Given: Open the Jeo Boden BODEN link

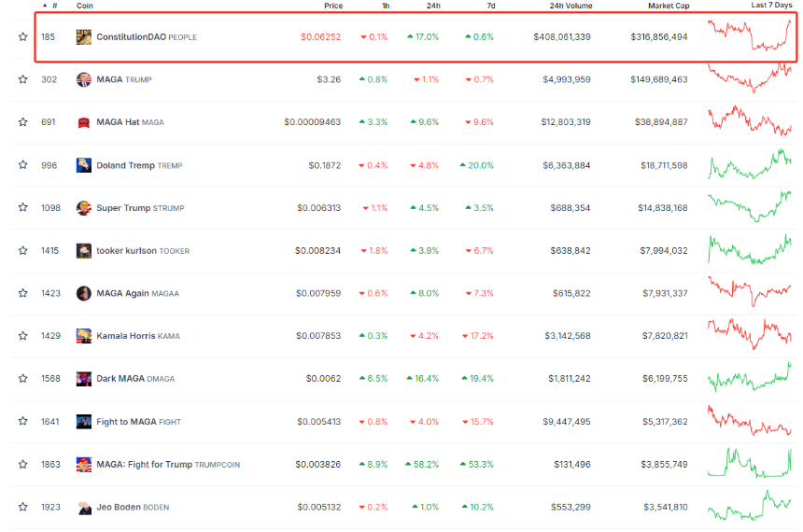Looking at the screenshot, I should [x=133, y=507].
